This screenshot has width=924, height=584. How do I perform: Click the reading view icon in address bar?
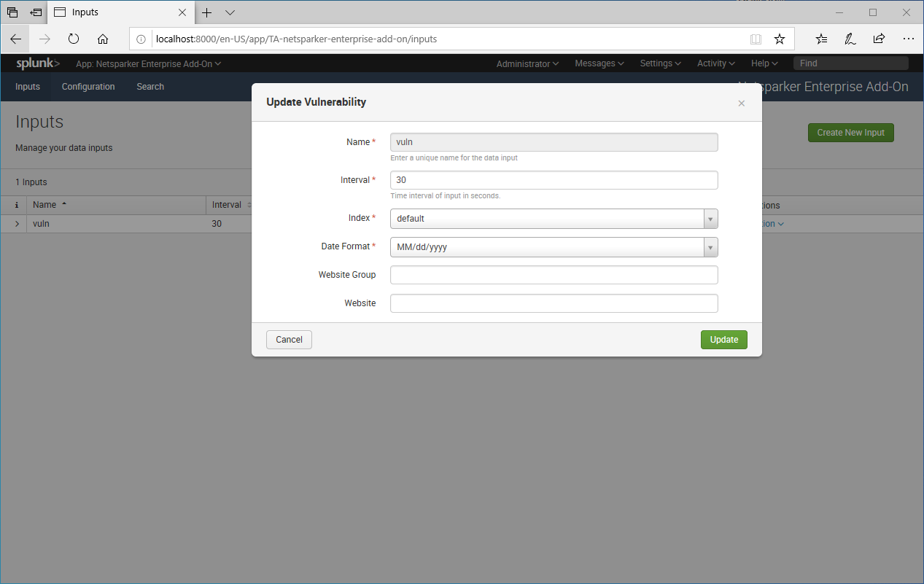[x=756, y=39]
